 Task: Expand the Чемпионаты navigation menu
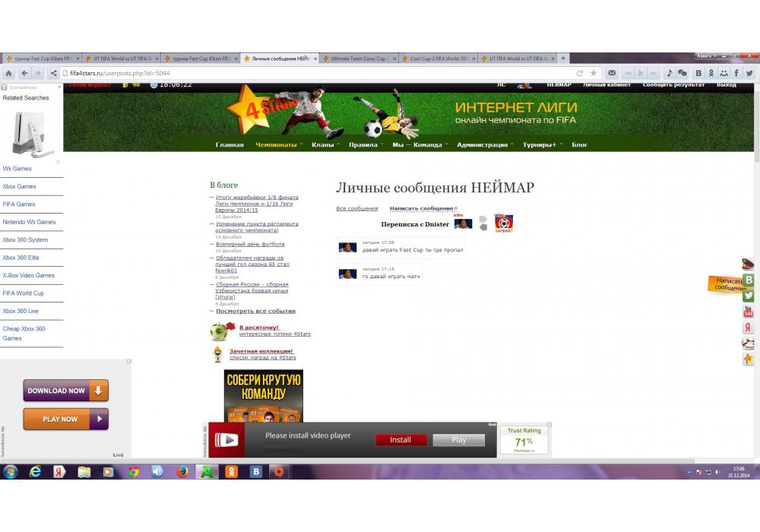(278, 145)
